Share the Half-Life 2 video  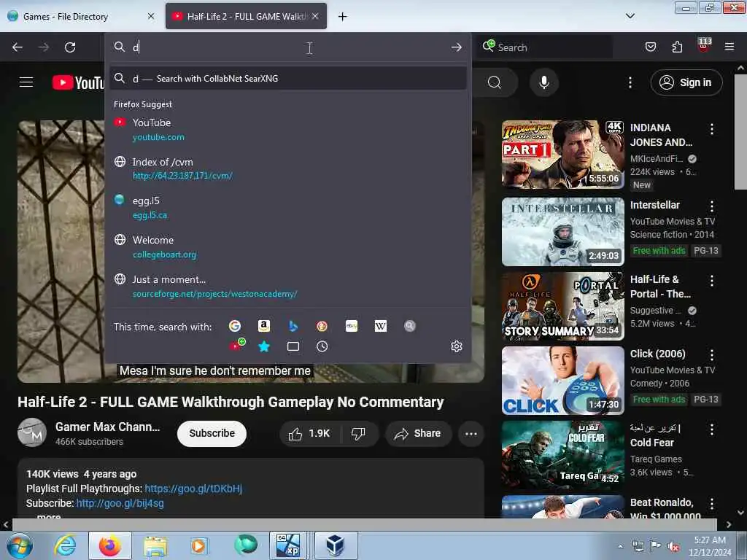point(418,433)
